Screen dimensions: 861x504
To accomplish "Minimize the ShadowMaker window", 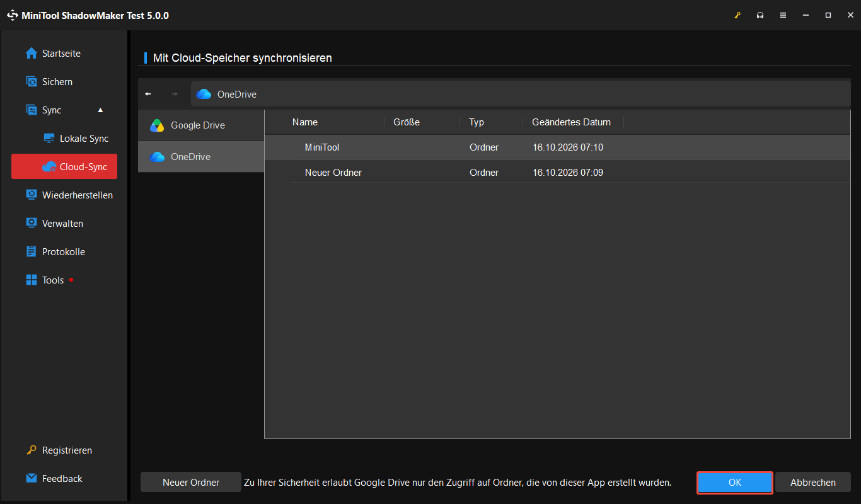I will tap(806, 15).
